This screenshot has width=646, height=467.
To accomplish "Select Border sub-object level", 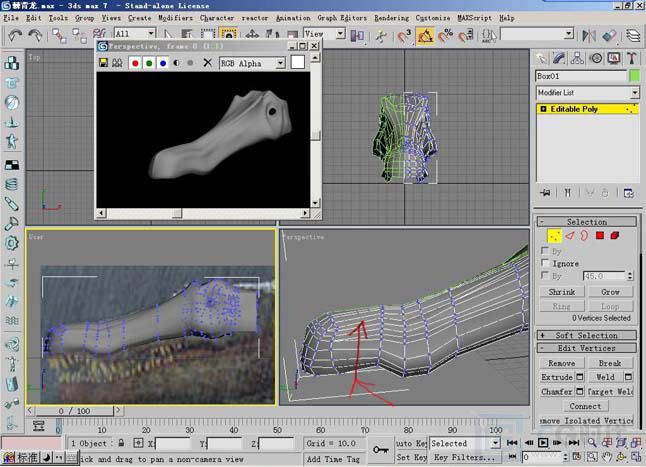I will (x=584, y=236).
